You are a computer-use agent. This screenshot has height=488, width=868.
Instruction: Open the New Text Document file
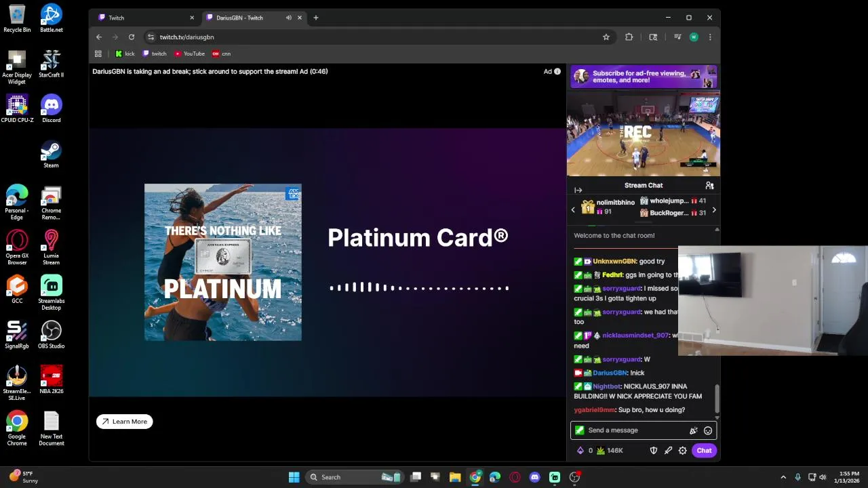coord(51,428)
